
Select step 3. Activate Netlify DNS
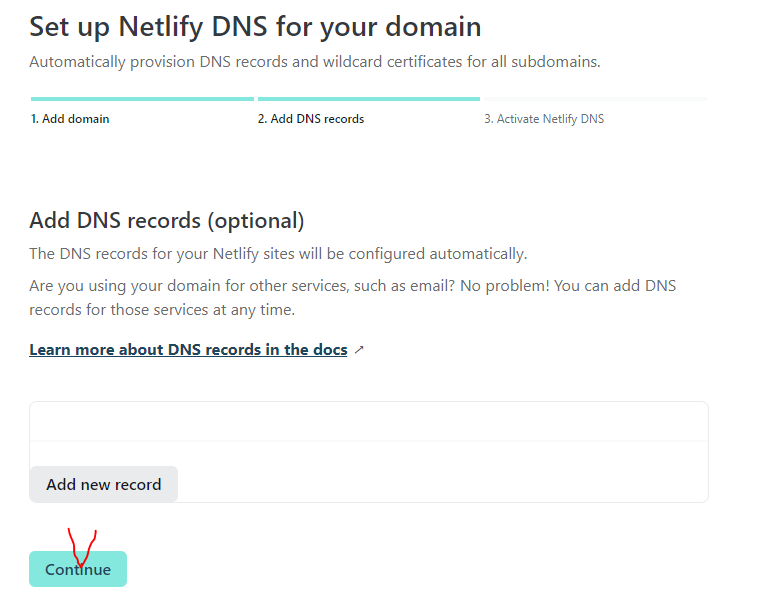(544, 119)
